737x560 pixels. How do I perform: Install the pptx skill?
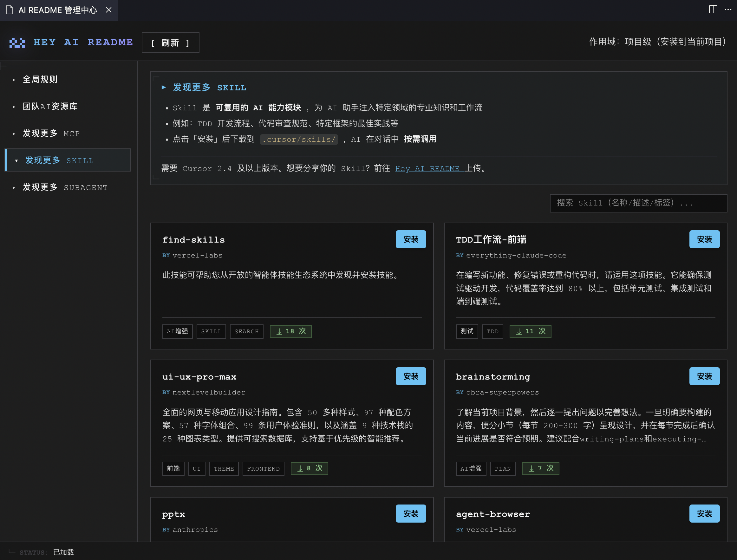[411, 513]
